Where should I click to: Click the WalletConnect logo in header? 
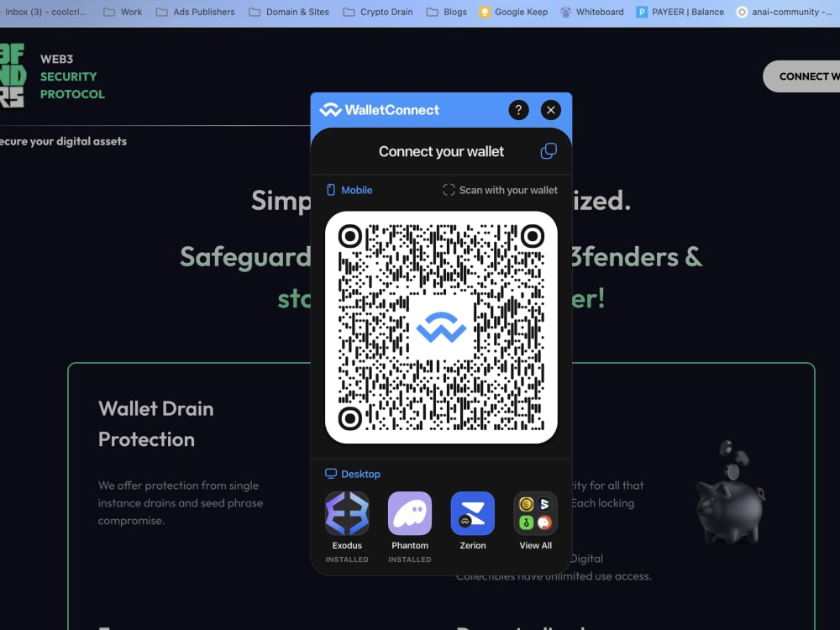380,110
